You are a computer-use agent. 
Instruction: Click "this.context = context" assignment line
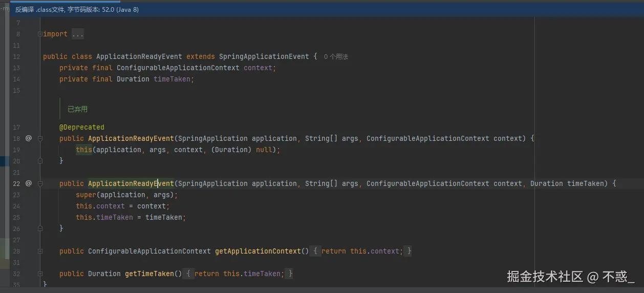coord(123,206)
